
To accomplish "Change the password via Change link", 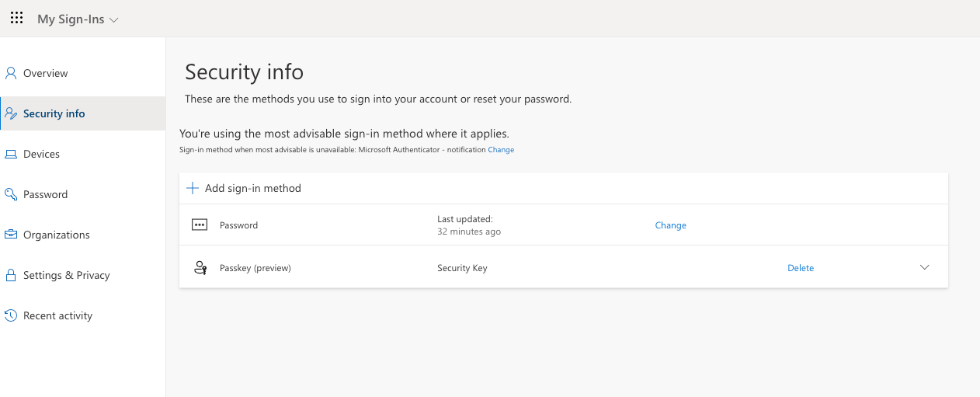I will tap(670, 225).
